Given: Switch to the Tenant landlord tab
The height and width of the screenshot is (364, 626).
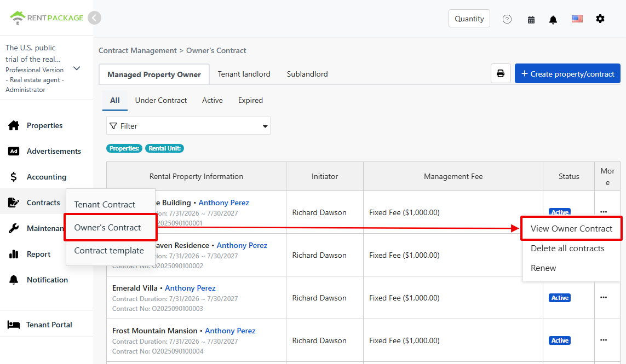Looking at the screenshot, I should [244, 74].
